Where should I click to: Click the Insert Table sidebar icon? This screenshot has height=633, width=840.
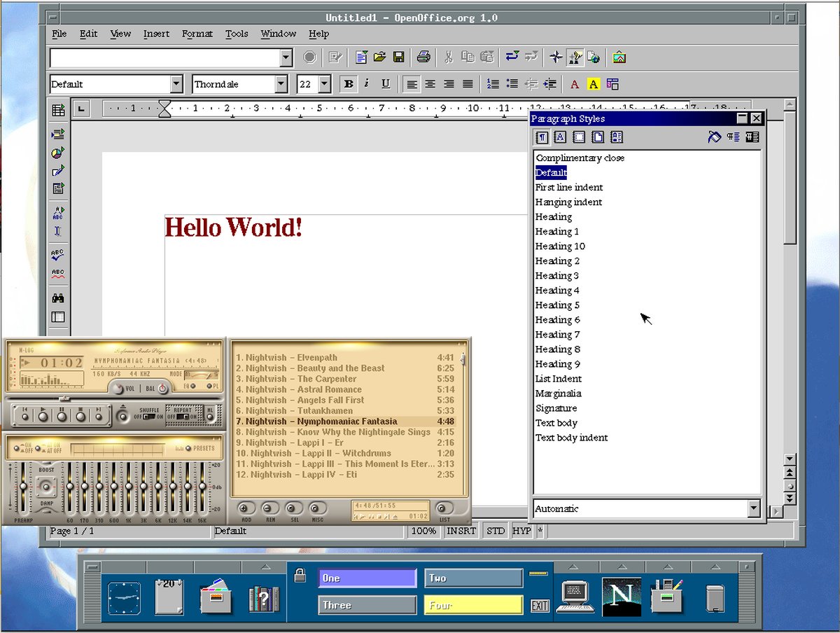[x=58, y=110]
